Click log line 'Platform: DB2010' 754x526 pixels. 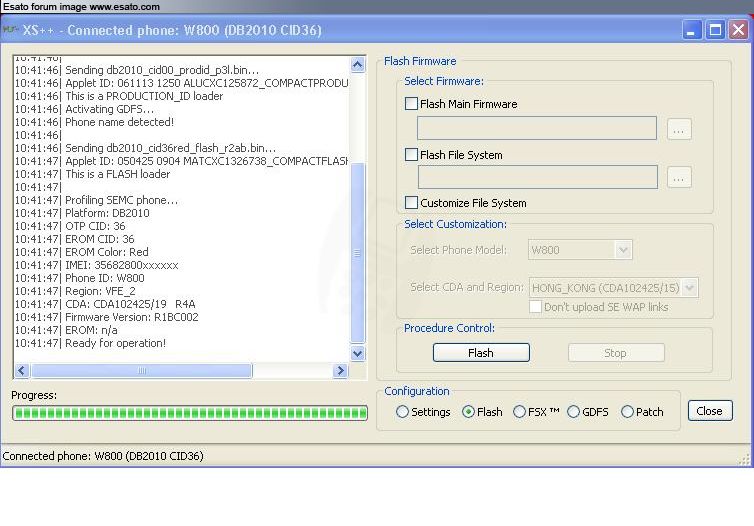[107, 213]
